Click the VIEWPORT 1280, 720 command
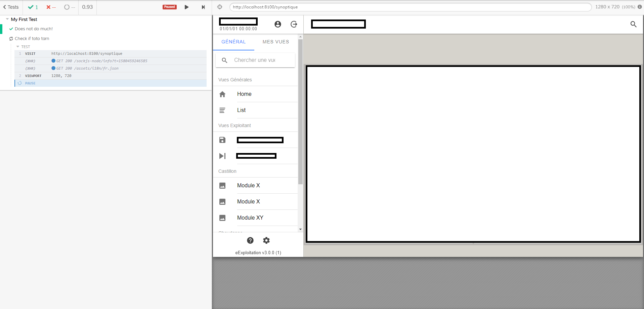 111,76
